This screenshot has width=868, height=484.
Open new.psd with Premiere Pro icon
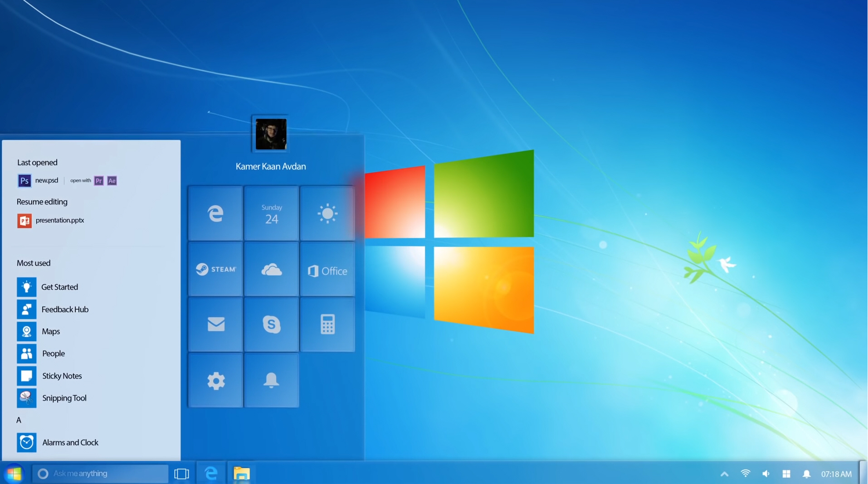99,181
